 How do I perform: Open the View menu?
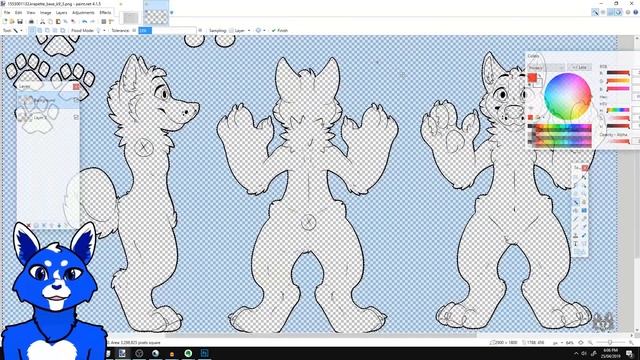(31, 13)
